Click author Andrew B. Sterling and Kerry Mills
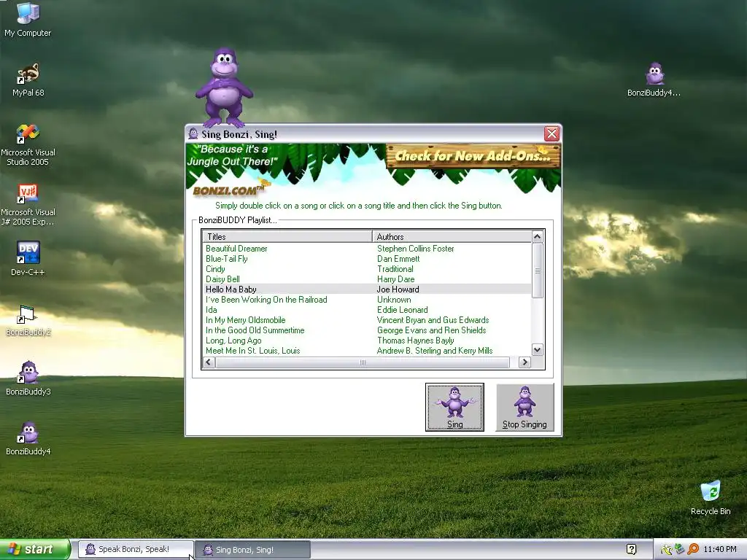Viewport: 747px width, 560px height. [x=435, y=351]
